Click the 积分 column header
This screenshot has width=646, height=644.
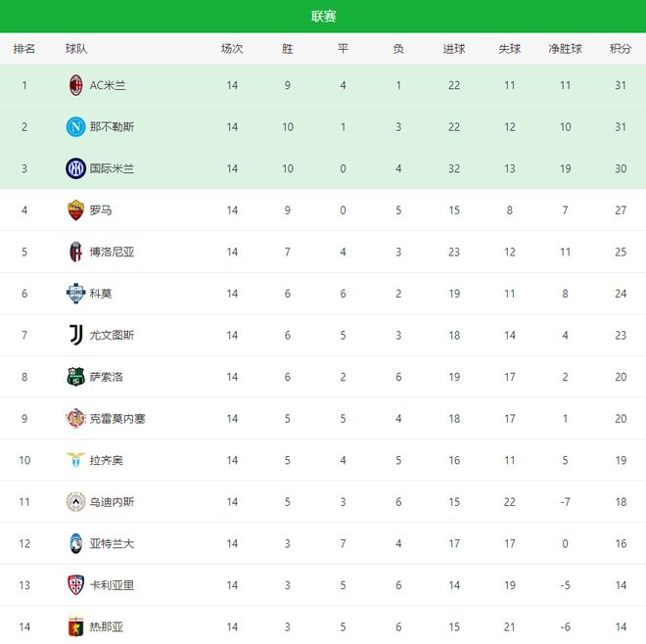click(621, 49)
